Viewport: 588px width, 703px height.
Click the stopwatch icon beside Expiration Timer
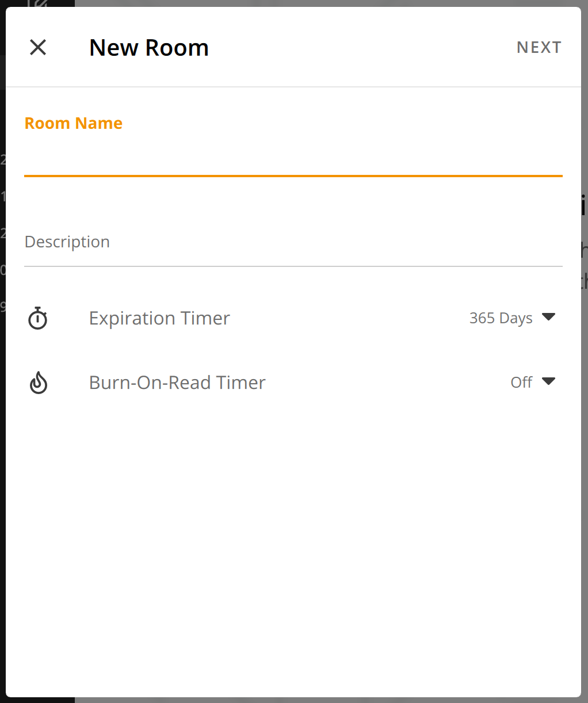[38, 318]
